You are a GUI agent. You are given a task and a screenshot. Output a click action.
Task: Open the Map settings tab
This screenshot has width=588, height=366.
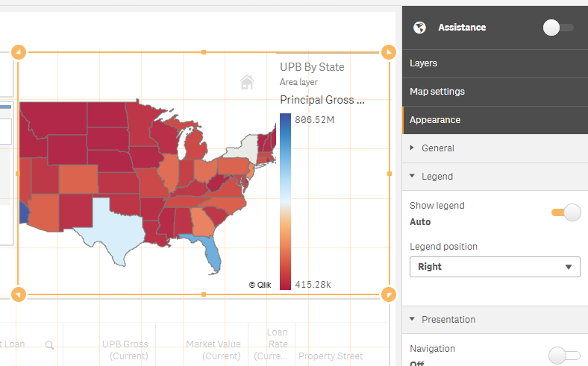(437, 92)
